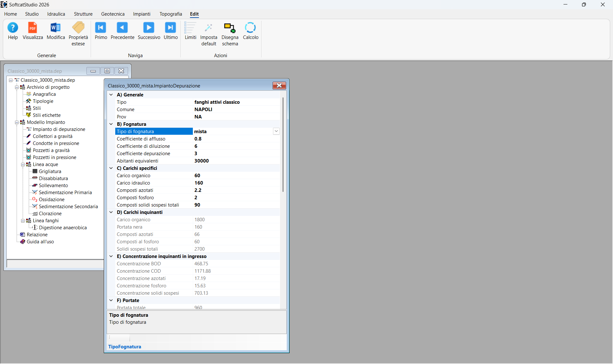Collapse Linea acque node

23,164
